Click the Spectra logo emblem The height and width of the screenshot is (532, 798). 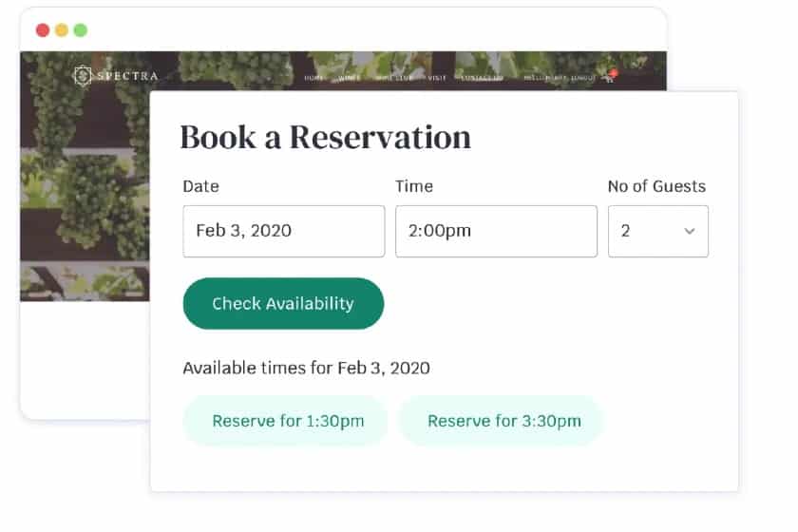83,76
